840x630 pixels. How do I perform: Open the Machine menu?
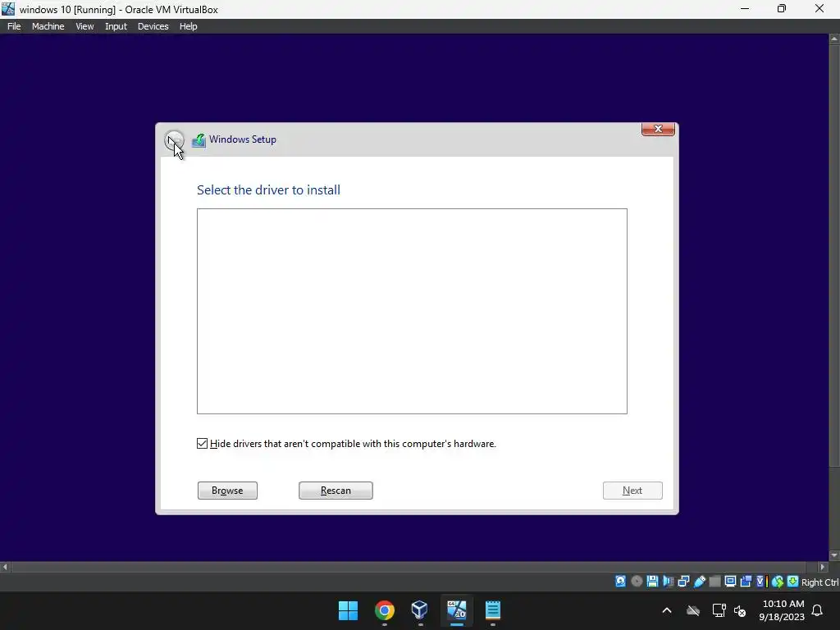click(48, 26)
